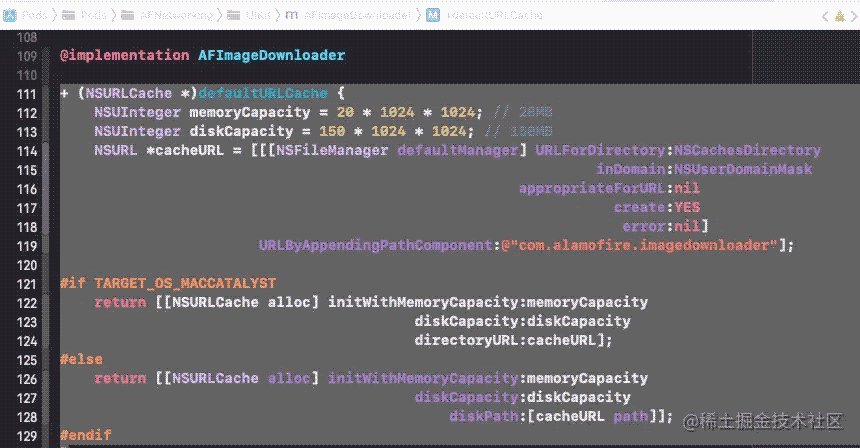Click line number 109 in gutter
Screen dimensions: 860x448
(x=27, y=56)
